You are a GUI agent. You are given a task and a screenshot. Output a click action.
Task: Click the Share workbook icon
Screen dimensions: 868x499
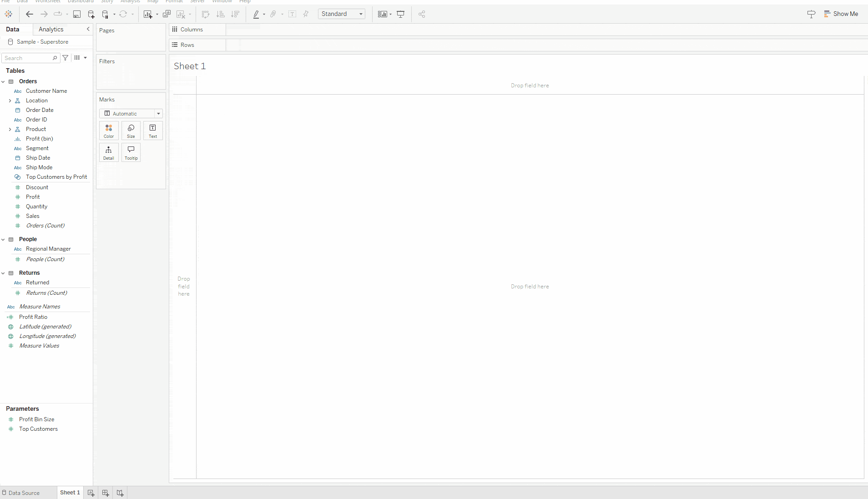[x=421, y=14]
